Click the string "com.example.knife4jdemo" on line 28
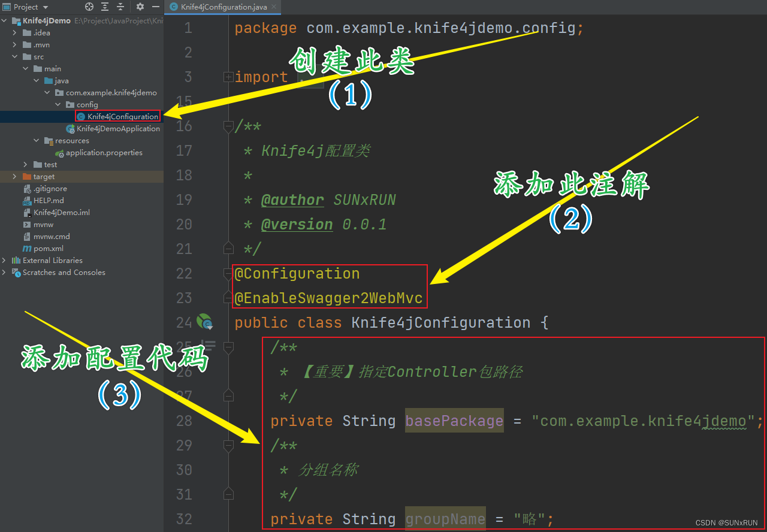 point(643,421)
